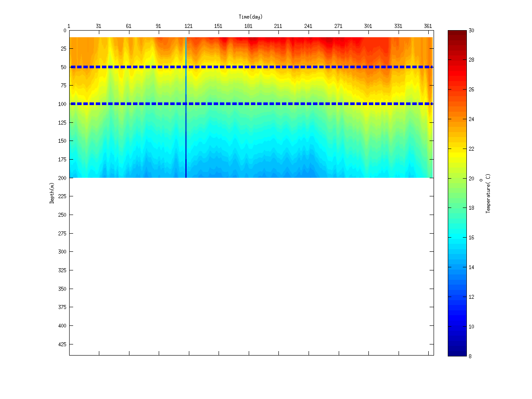The image size is (532, 399).
Task: Click the dashed blue line at 100 m depth
Action: point(251,104)
